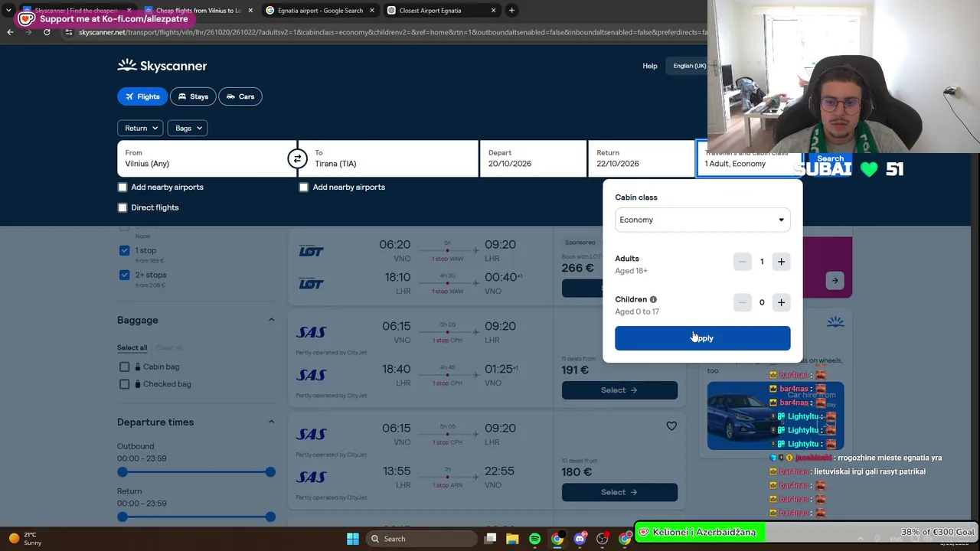Toggle Add nearby airports for destination
Viewport: 980px width, 551px height.
click(x=304, y=187)
